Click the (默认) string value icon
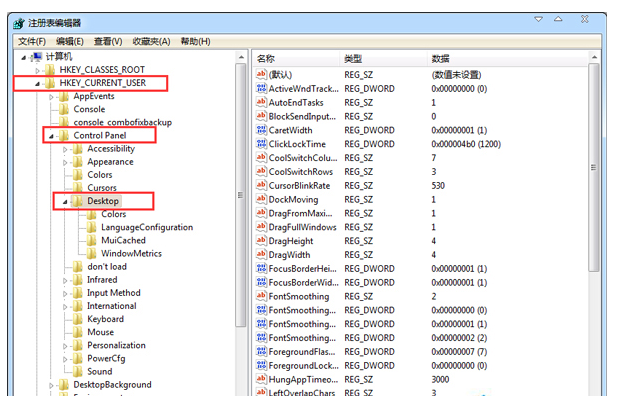 click(261, 74)
